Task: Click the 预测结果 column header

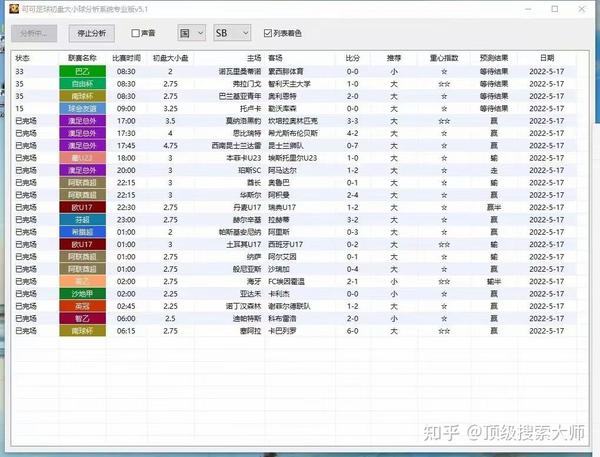Action: [494, 58]
